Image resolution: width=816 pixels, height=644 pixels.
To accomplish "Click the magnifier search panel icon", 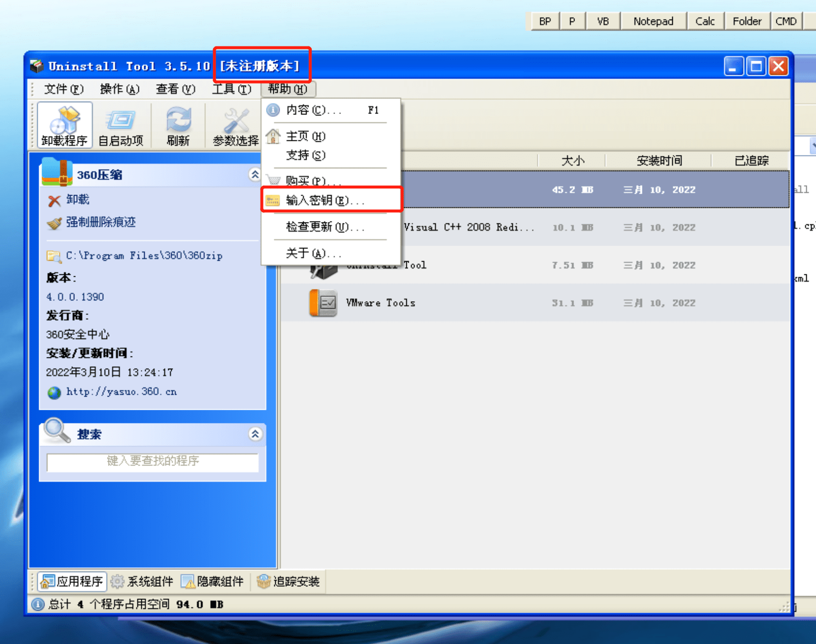I will click(x=57, y=431).
